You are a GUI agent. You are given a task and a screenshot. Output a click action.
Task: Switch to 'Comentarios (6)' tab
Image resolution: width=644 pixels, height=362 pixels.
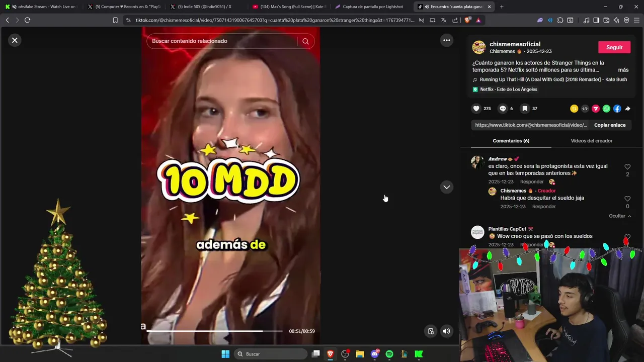pyautogui.click(x=511, y=141)
